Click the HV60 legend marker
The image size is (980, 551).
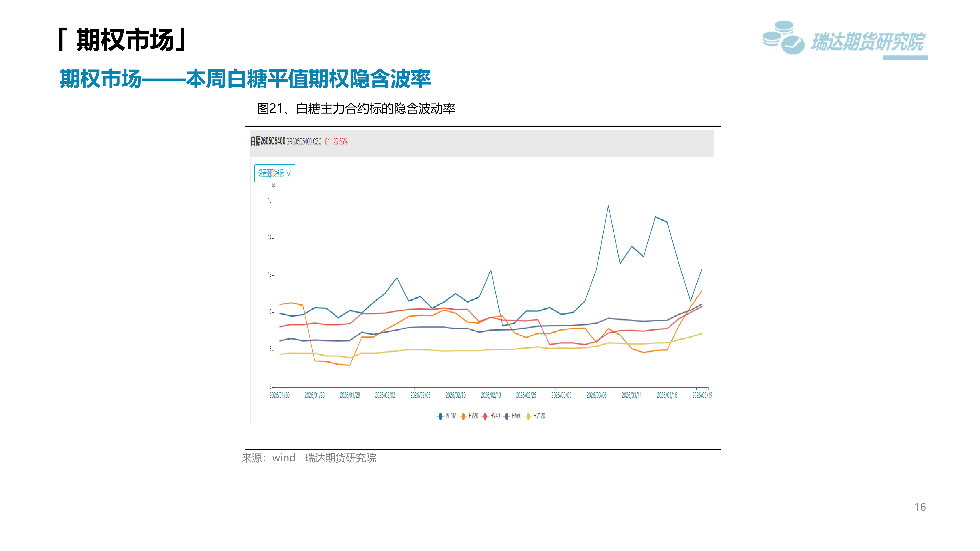point(507,416)
